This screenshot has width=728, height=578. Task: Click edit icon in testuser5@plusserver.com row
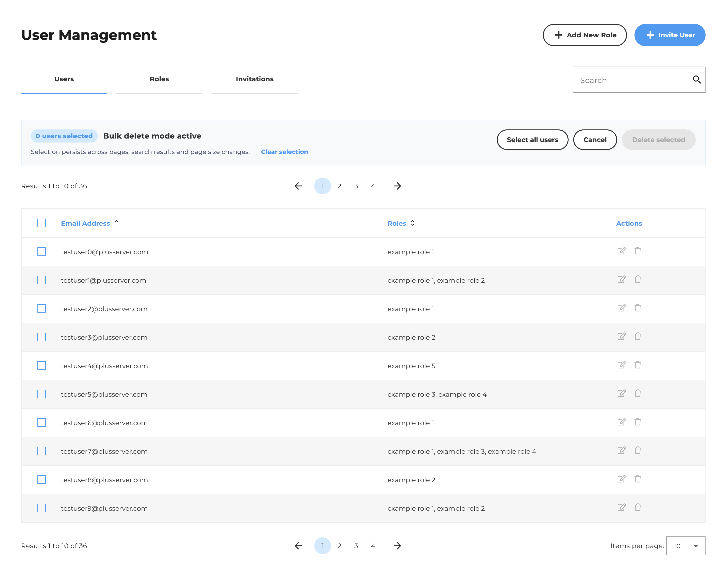tap(621, 393)
